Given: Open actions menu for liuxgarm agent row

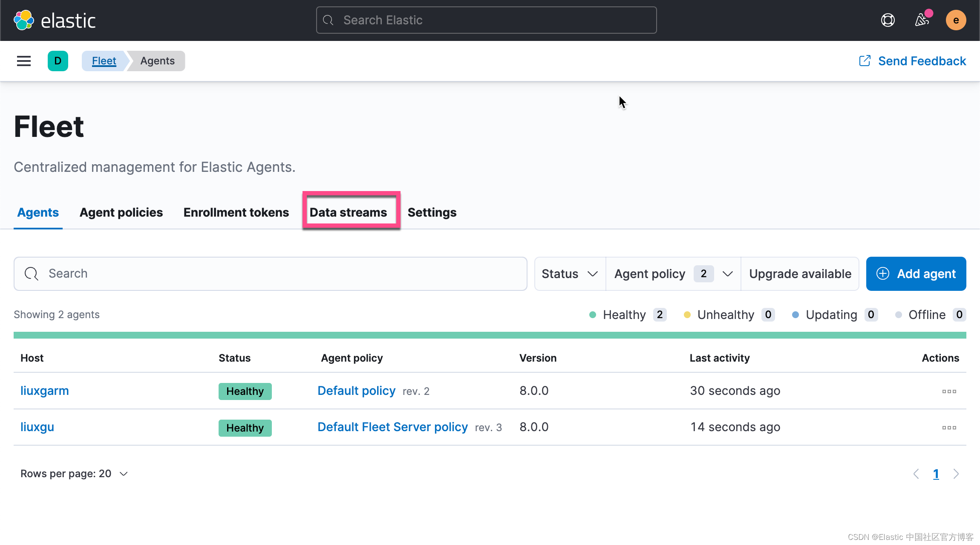Looking at the screenshot, I should pyautogui.click(x=949, y=391).
